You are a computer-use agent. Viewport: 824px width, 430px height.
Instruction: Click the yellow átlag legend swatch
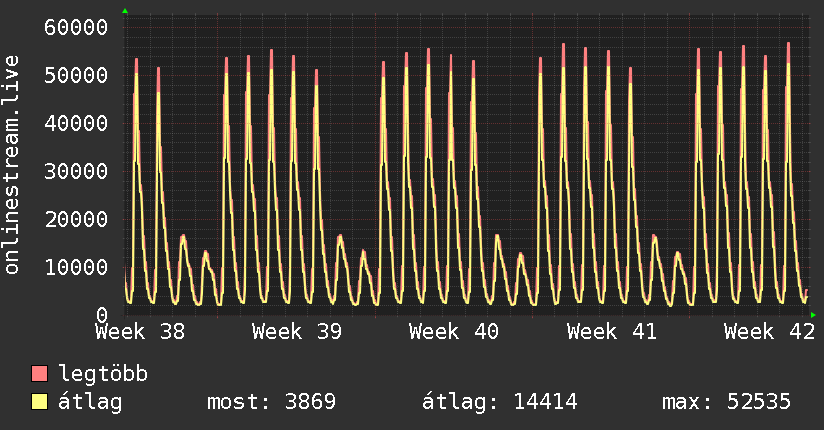coord(39,401)
